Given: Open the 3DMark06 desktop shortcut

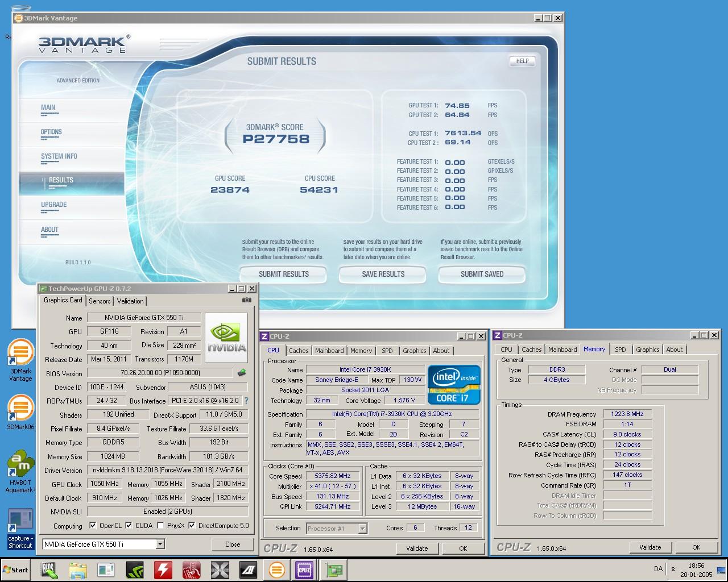Looking at the screenshot, I should coord(20,412).
